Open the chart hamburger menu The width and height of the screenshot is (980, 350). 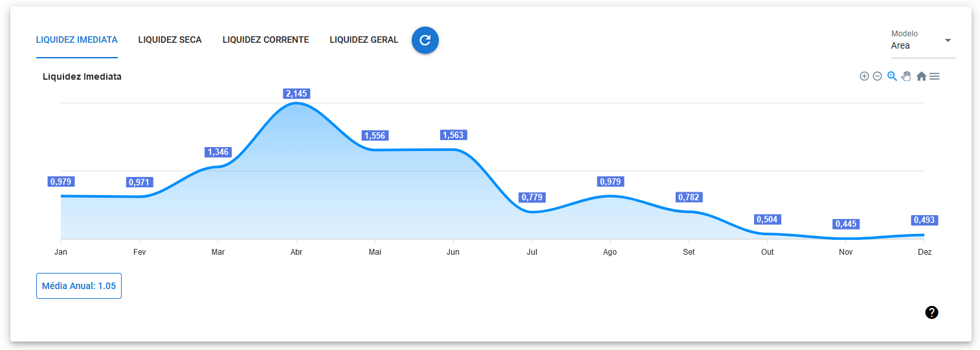tap(935, 76)
